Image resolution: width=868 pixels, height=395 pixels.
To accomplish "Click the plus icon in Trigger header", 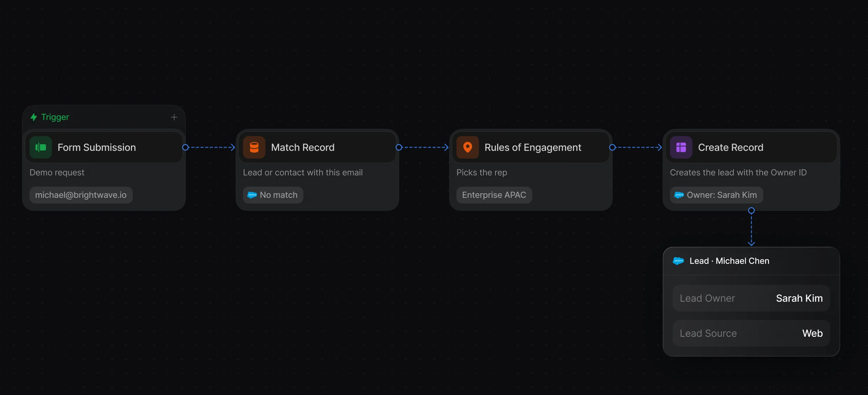I will click(174, 117).
